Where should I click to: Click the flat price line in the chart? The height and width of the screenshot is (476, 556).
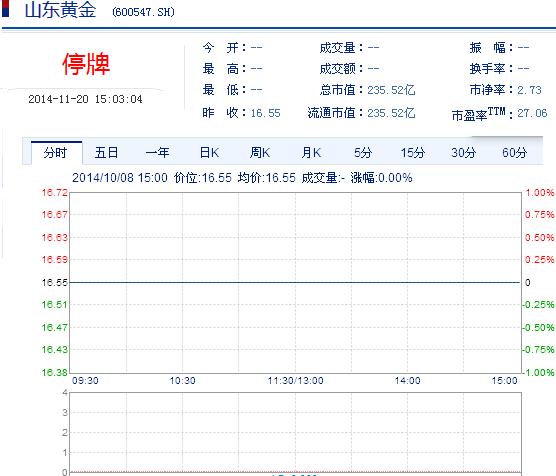(x=295, y=282)
